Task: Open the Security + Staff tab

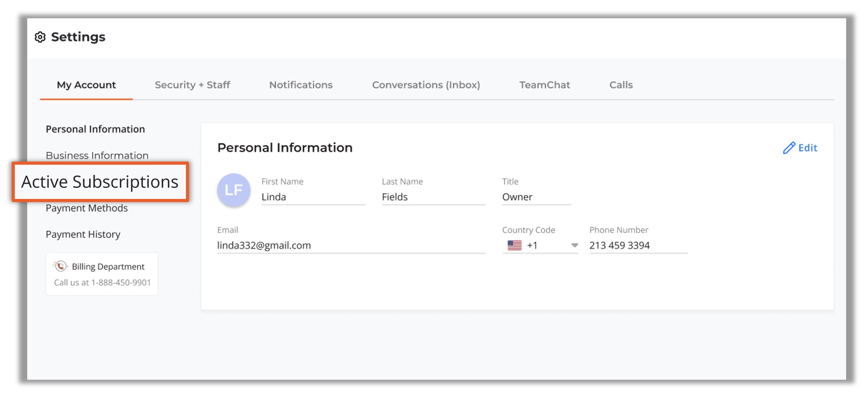Action: [192, 85]
